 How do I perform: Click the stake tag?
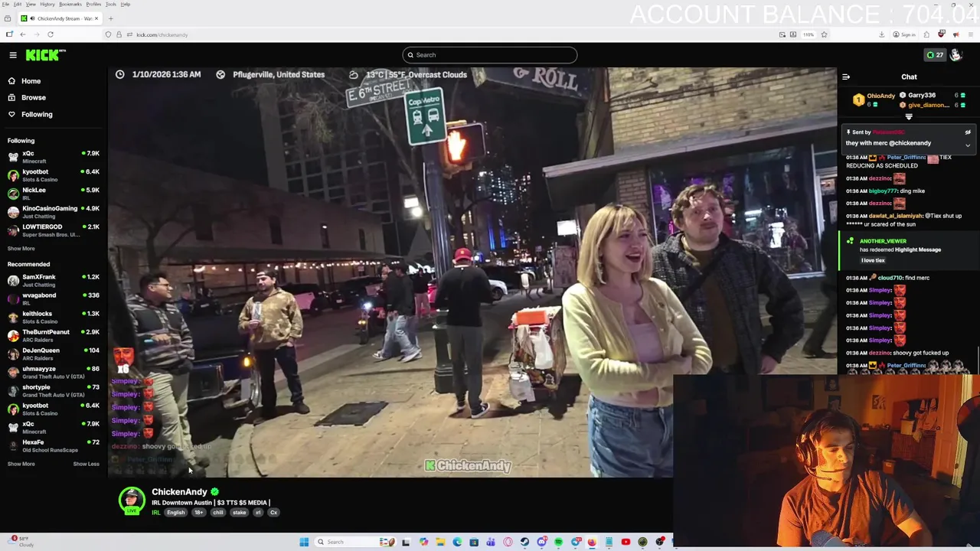(239, 513)
